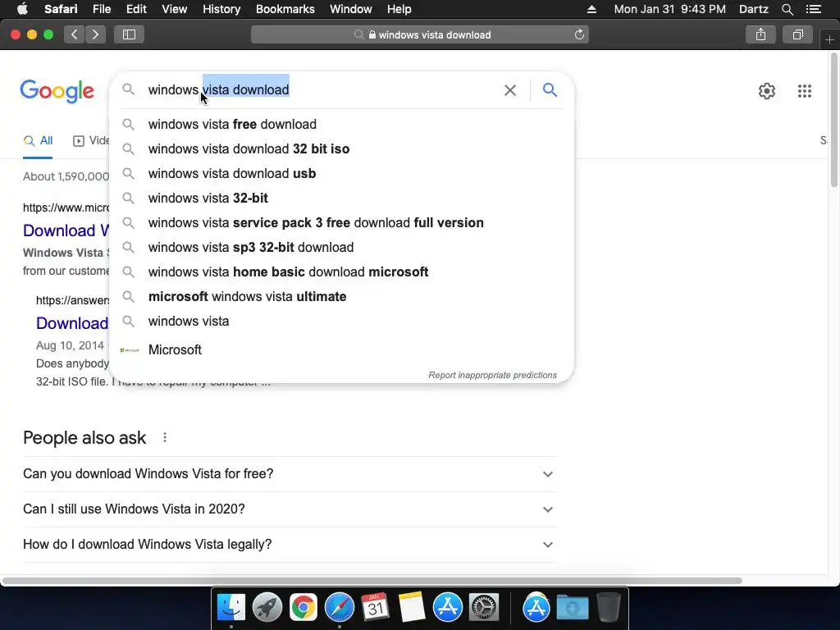Open the Window menu
The width and height of the screenshot is (840, 630).
351,9
